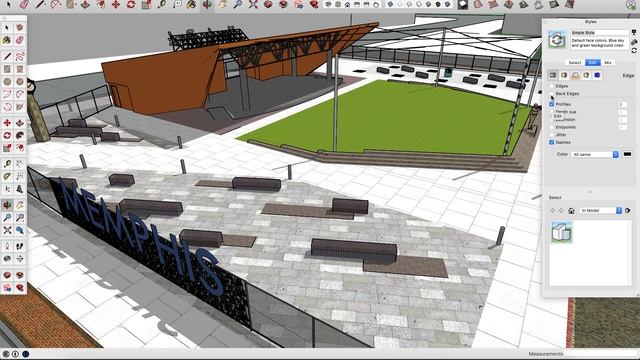
Task: Open the user account icon at top right
Action: pos(631,5)
